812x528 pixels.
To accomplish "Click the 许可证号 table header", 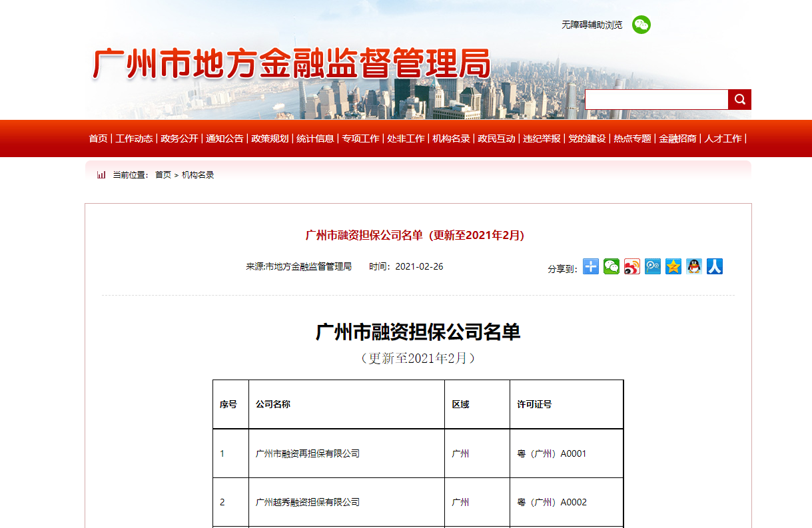I will point(534,404).
